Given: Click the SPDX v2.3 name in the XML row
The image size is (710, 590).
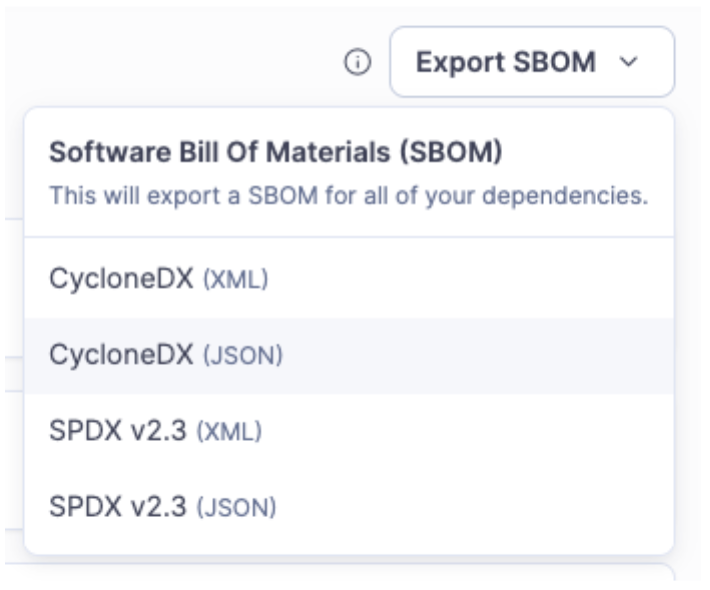Looking at the screenshot, I should [118, 431].
